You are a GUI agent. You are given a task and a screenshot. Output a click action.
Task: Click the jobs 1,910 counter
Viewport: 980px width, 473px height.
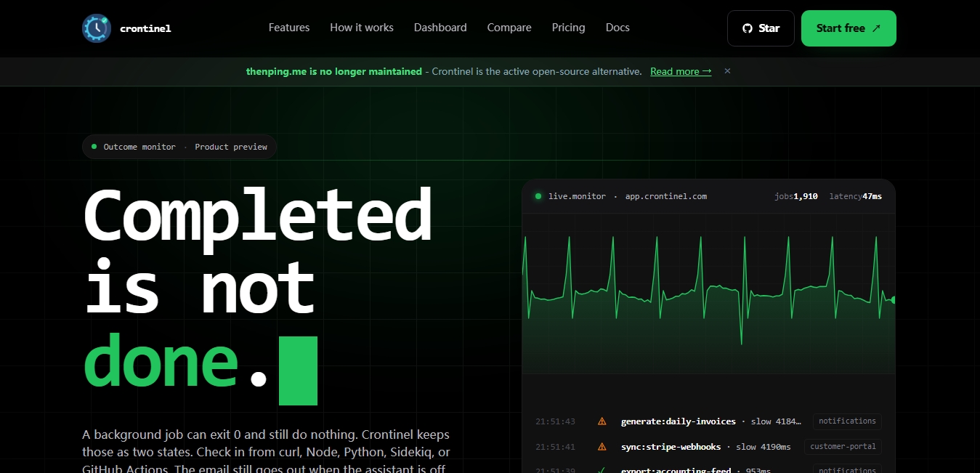tap(796, 196)
